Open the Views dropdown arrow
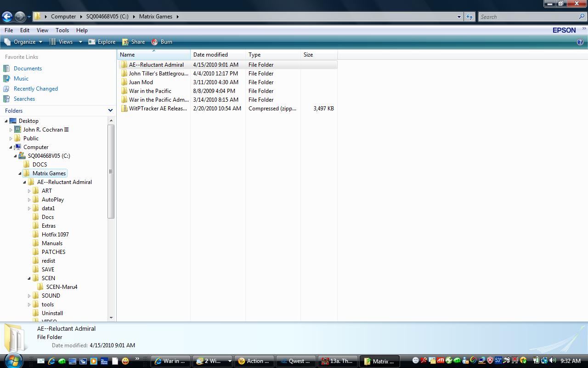Screen dimensions: 588x368 click(80, 42)
